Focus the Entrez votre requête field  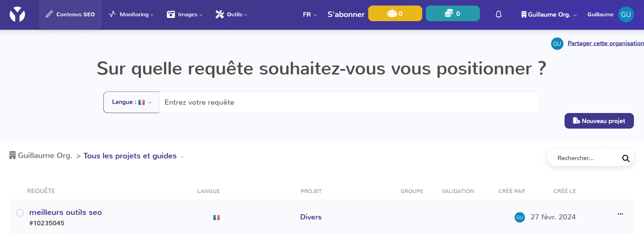tap(349, 102)
